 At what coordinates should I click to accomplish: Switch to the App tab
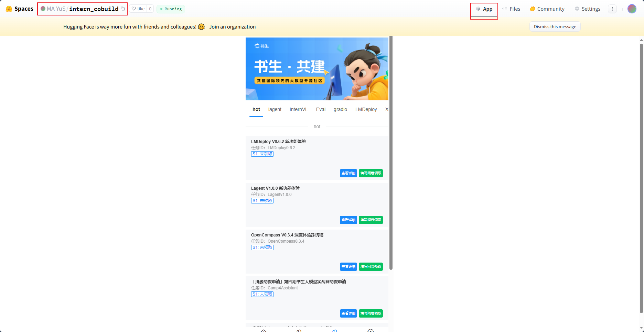pos(484,9)
